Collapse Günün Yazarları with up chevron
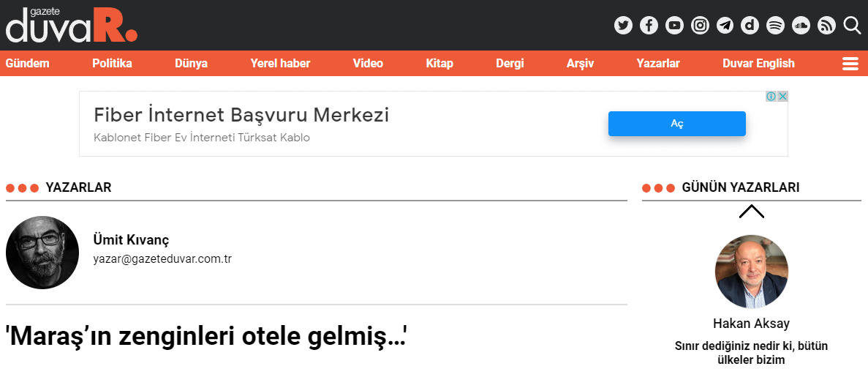This screenshot has height=369, width=868. point(751,211)
